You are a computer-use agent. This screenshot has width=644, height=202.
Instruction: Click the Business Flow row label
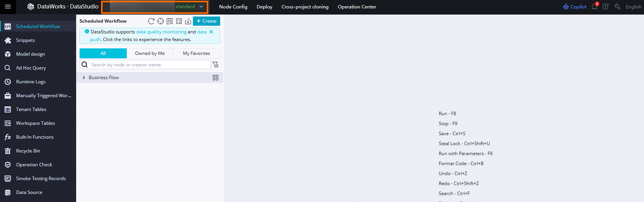click(104, 78)
